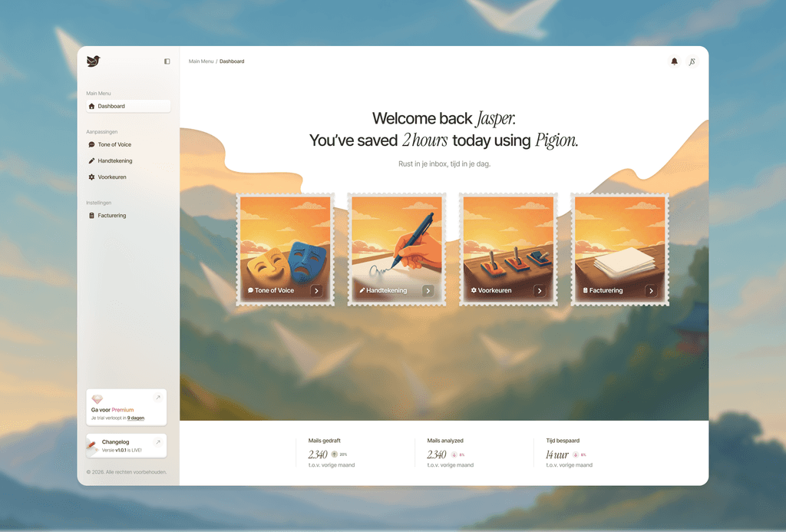
Task: Click 'Rust in je inbox' tagline
Action: click(x=444, y=164)
